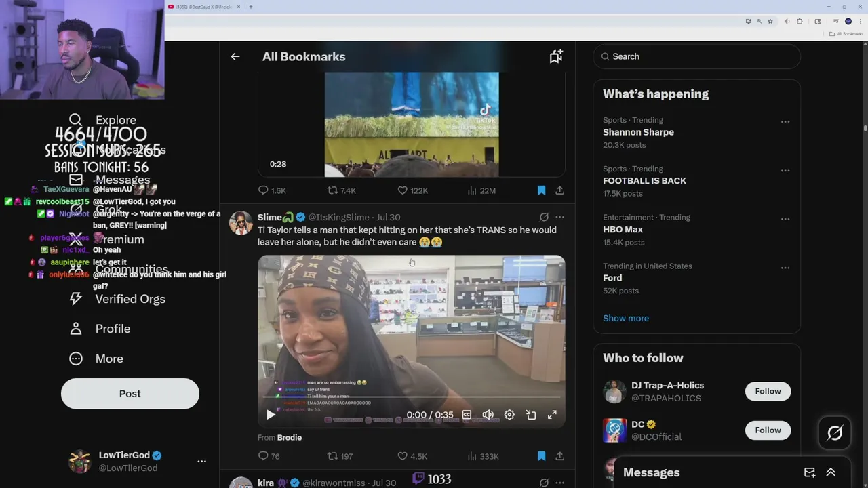868x488 pixels.
Task: Open Explore in the sidebar
Action: pyautogui.click(x=102, y=120)
